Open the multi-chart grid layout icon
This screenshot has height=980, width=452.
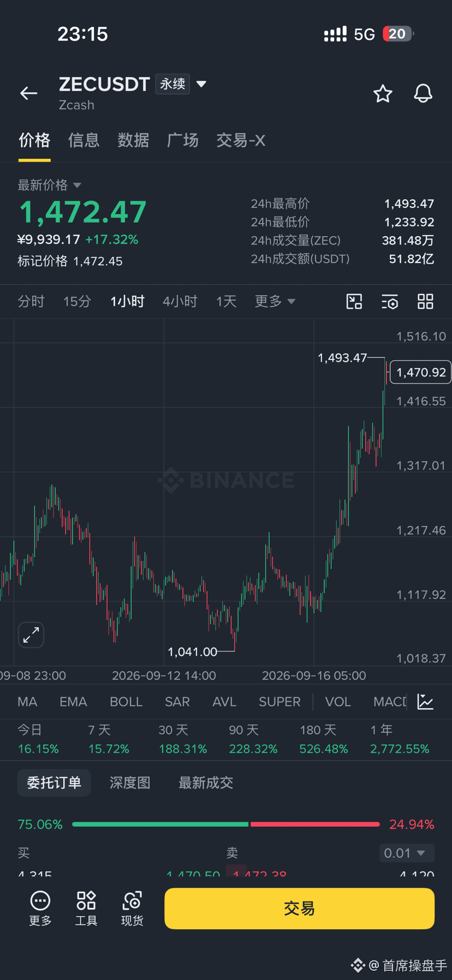pyautogui.click(x=425, y=301)
